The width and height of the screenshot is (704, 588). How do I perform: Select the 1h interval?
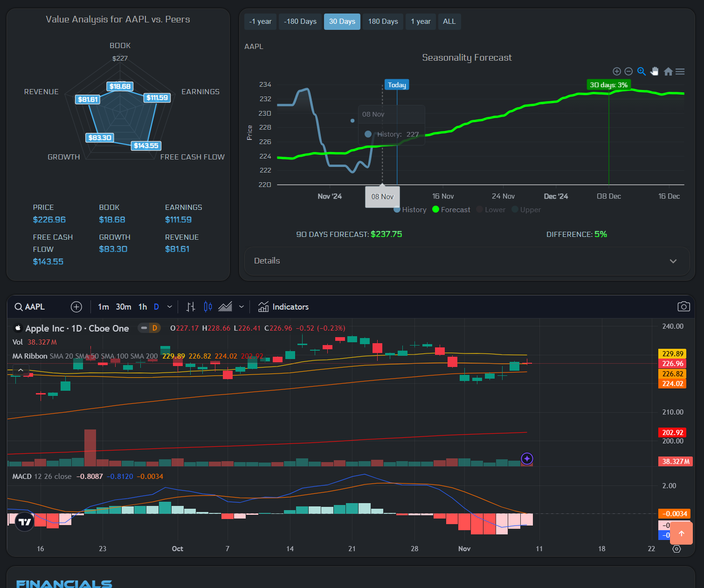pos(143,306)
